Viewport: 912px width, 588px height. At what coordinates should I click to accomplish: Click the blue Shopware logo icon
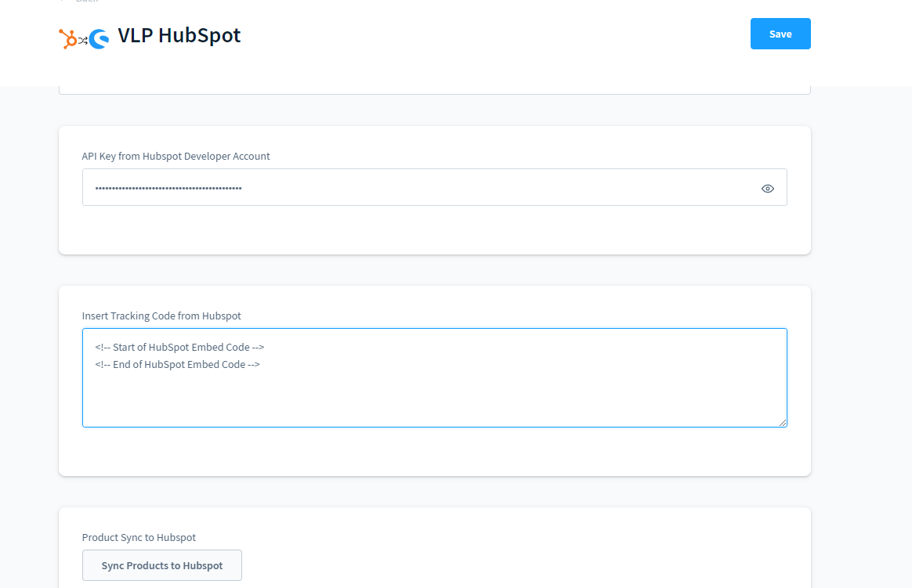(99, 39)
